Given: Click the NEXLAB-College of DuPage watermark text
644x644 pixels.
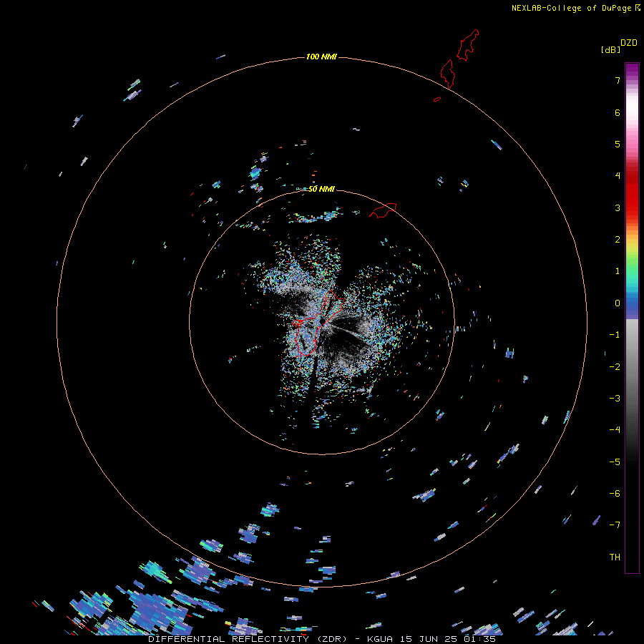Looking at the screenshot, I should click(575, 8).
